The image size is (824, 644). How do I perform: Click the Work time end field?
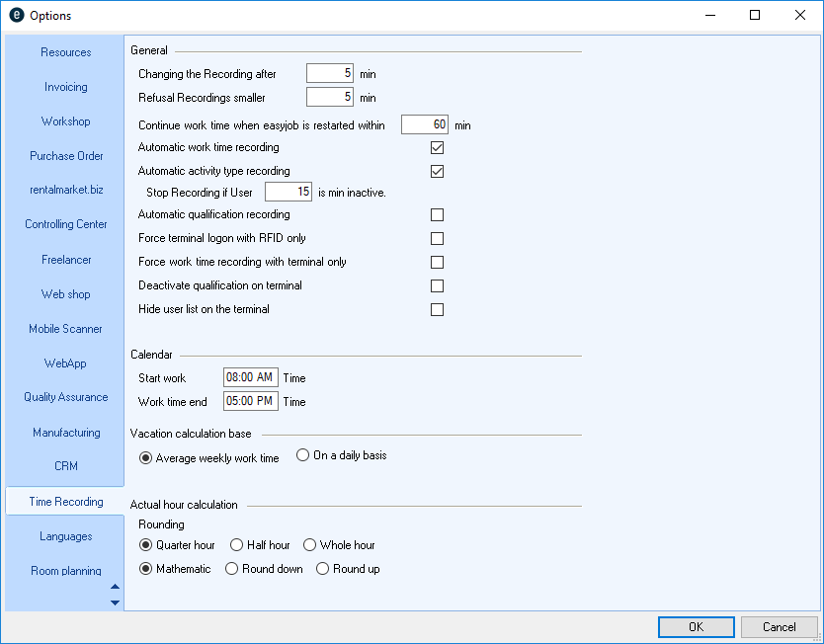coord(251,402)
